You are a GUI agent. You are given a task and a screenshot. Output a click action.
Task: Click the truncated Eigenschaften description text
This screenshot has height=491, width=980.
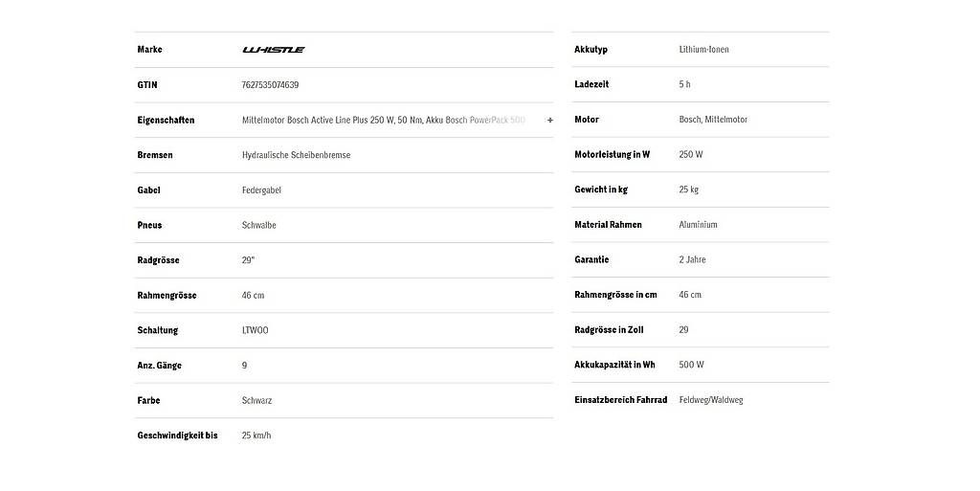[x=383, y=120]
